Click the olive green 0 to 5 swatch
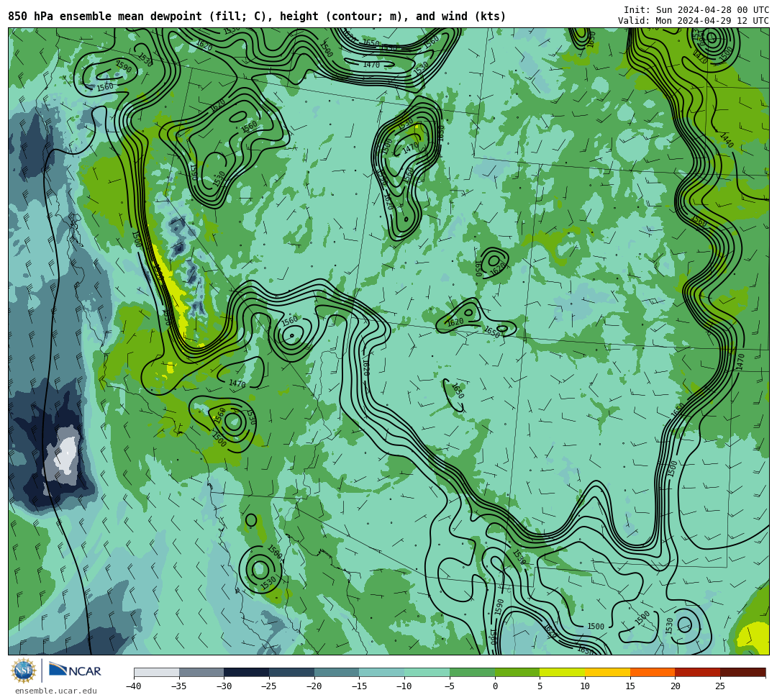The width and height of the screenshot is (777, 700). [517, 672]
